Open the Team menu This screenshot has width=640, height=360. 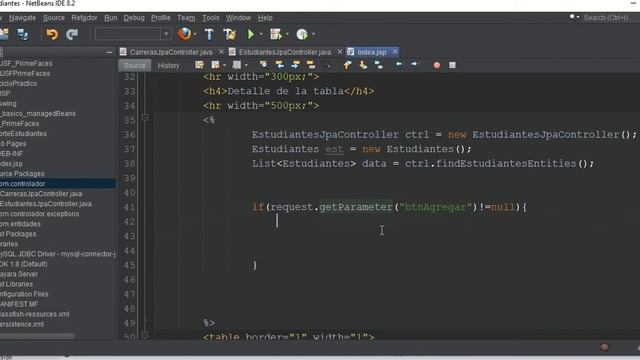186,18
